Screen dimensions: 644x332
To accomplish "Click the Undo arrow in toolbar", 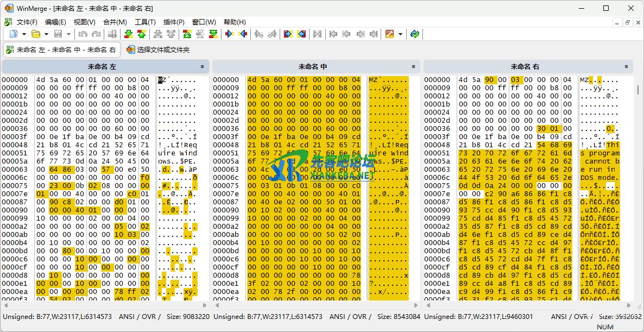I will pos(83,34).
